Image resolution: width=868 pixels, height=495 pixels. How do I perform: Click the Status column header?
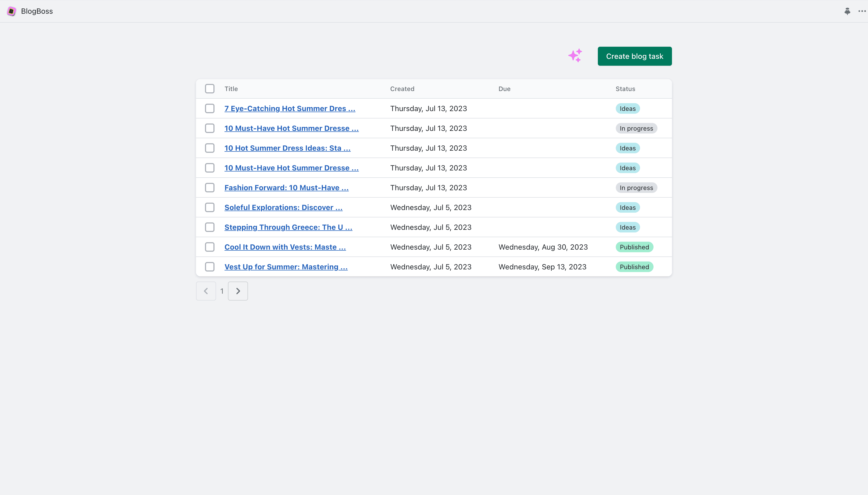(625, 89)
